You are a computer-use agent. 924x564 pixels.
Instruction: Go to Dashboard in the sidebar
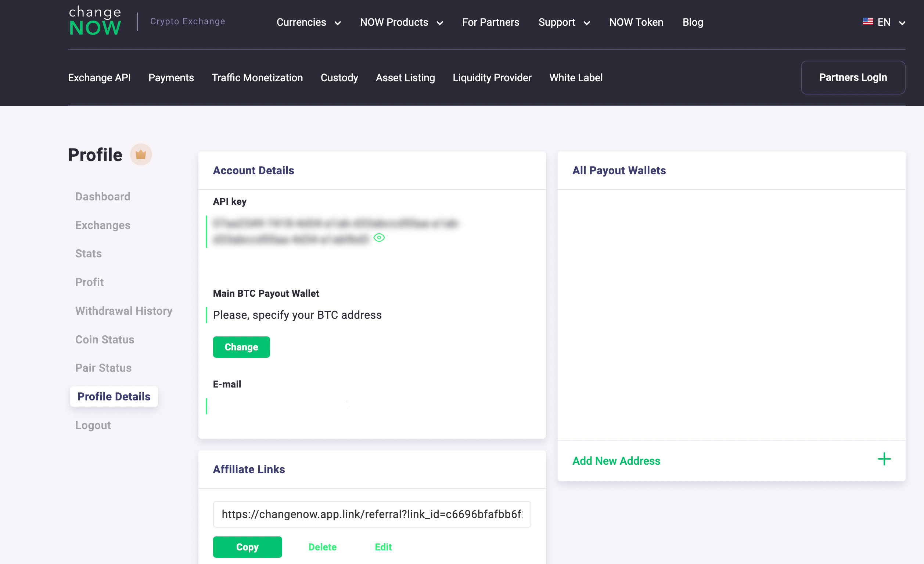[103, 196]
